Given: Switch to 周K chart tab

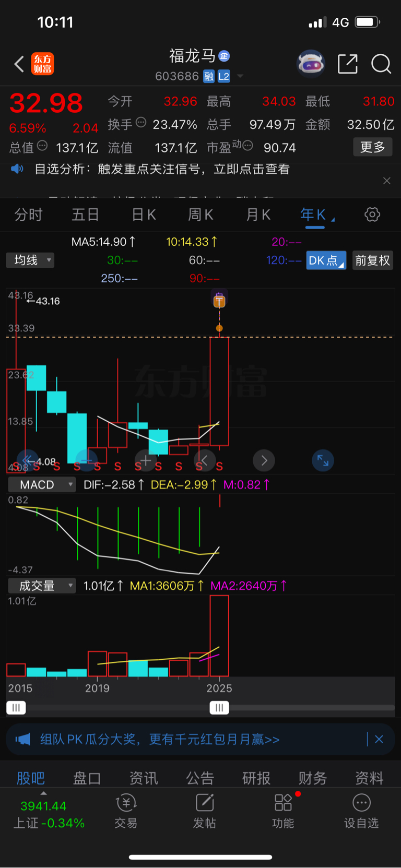Looking at the screenshot, I should pyautogui.click(x=200, y=215).
